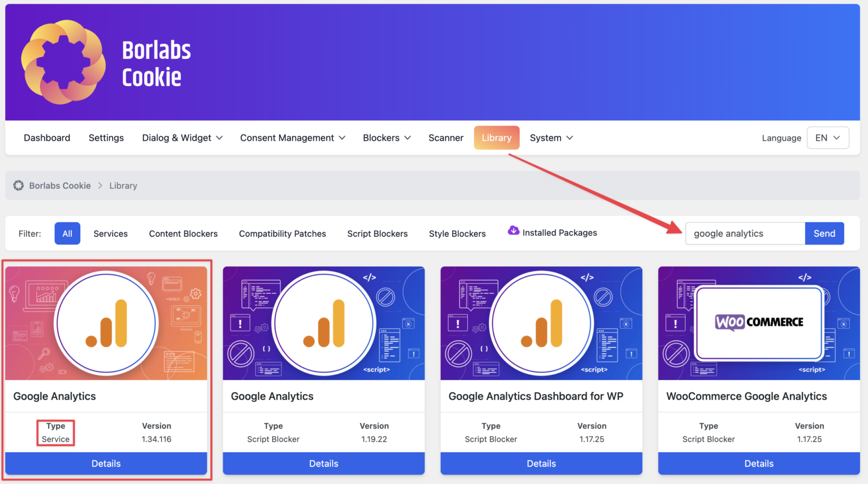The image size is (868, 484).
Task: Filter by Style Blockers
Action: [457, 234]
